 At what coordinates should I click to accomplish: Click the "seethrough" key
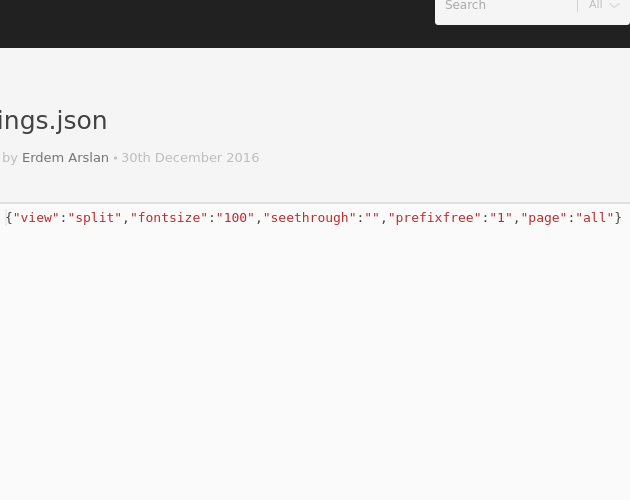(x=310, y=218)
